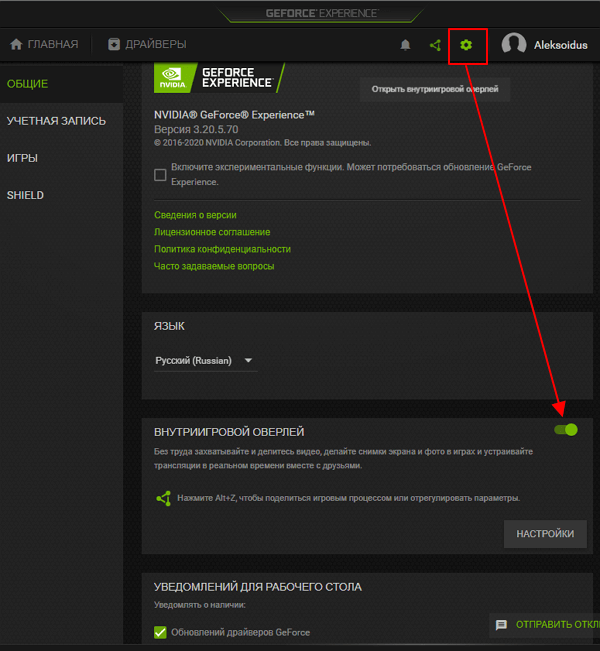Screen dimensions: 600x651
Task: Click ОТПРАВИТЬ ОТКЛИК feedback button
Action: (545, 624)
